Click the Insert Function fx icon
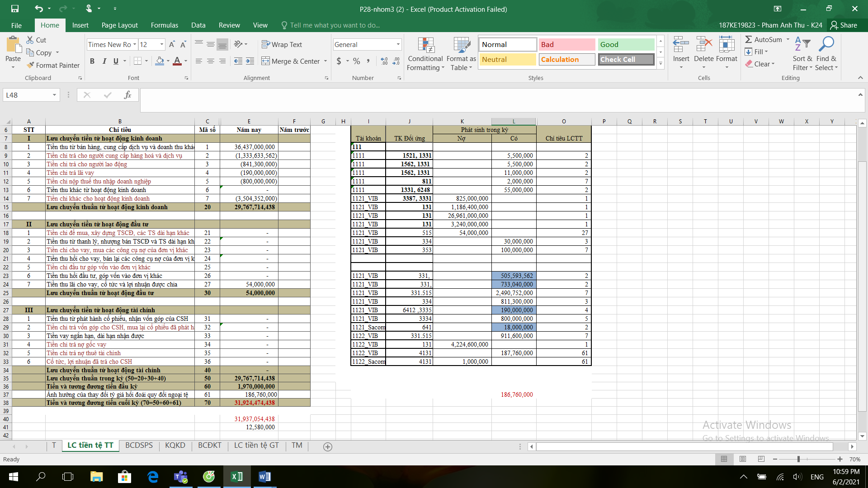The image size is (868, 488). (x=127, y=95)
